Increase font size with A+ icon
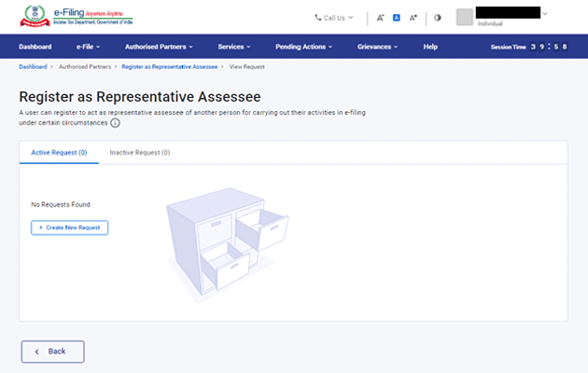The height and width of the screenshot is (373, 588). pyautogui.click(x=413, y=18)
